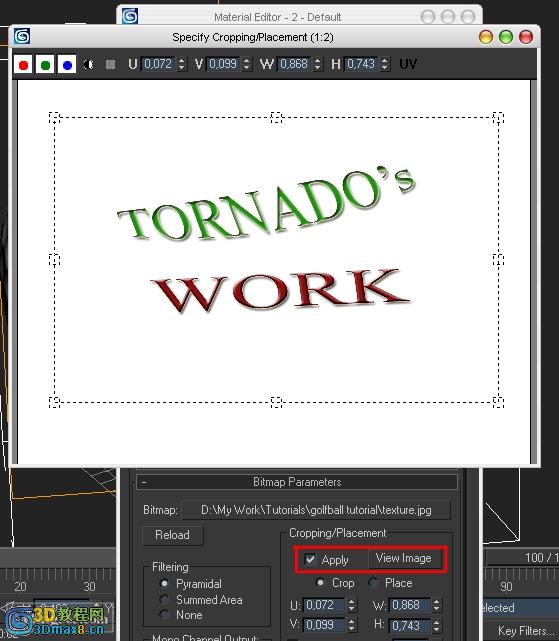This screenshot has height=641, width=559.
Task: Click the right-middle crop handle
Action: [498, 260]
